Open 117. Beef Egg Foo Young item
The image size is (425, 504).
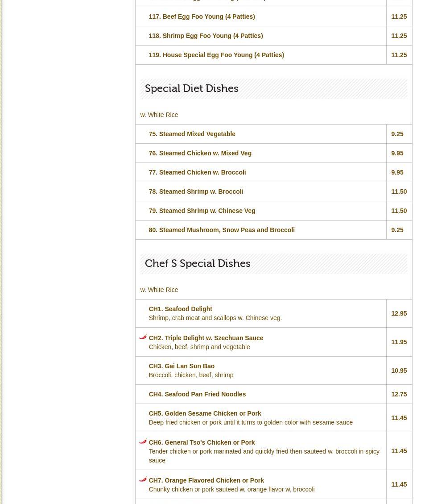tap(202, 17)
